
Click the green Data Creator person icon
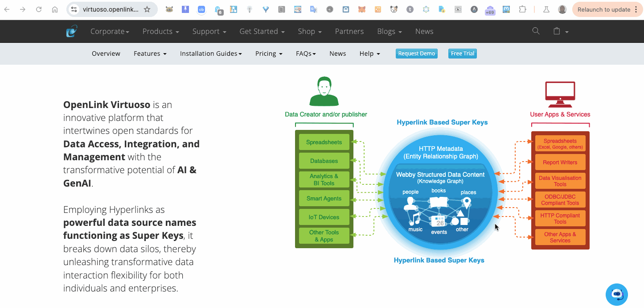point(324,91)
